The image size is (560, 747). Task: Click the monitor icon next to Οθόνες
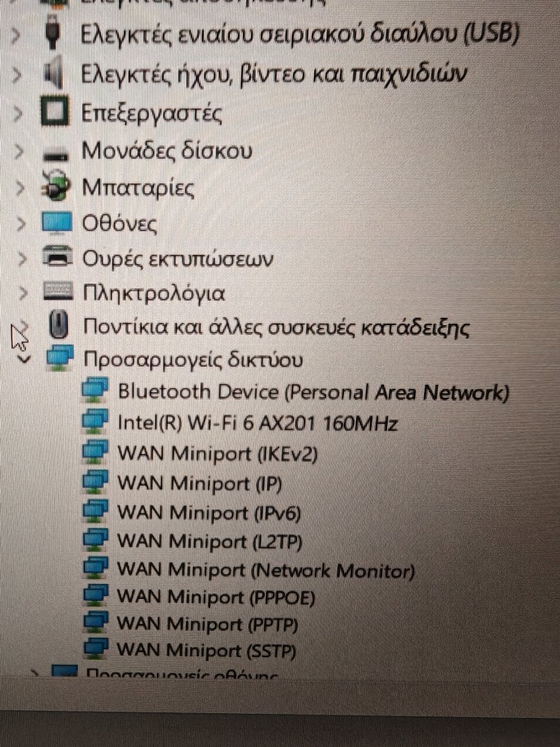coord(57,223)
